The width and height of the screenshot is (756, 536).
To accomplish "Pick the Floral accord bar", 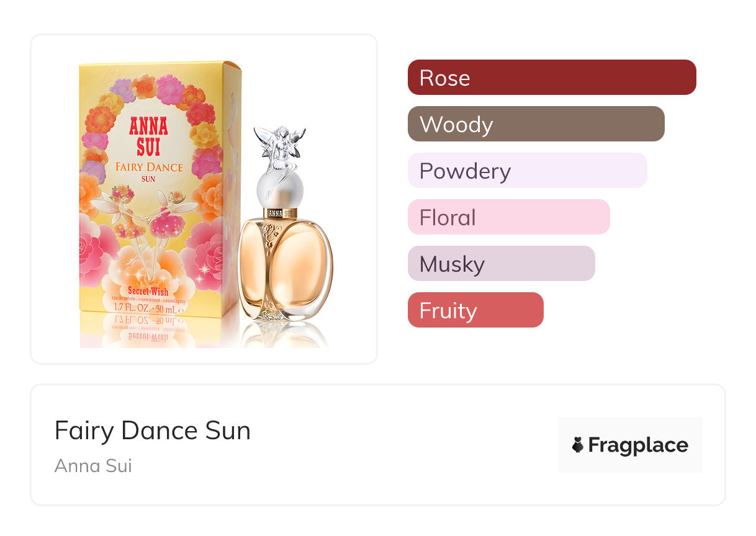I will 508,217.
